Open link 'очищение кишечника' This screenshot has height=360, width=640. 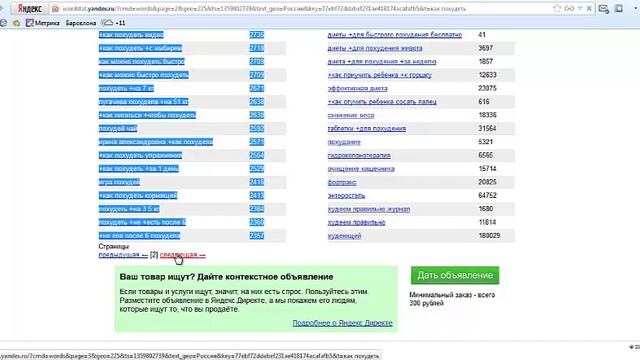coord(361,169)
